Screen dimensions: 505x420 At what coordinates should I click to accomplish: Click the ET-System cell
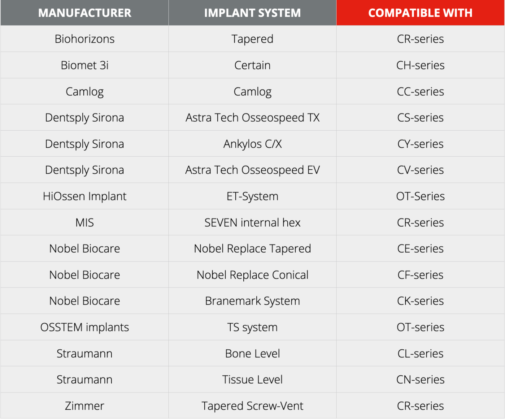pos(252,196)
